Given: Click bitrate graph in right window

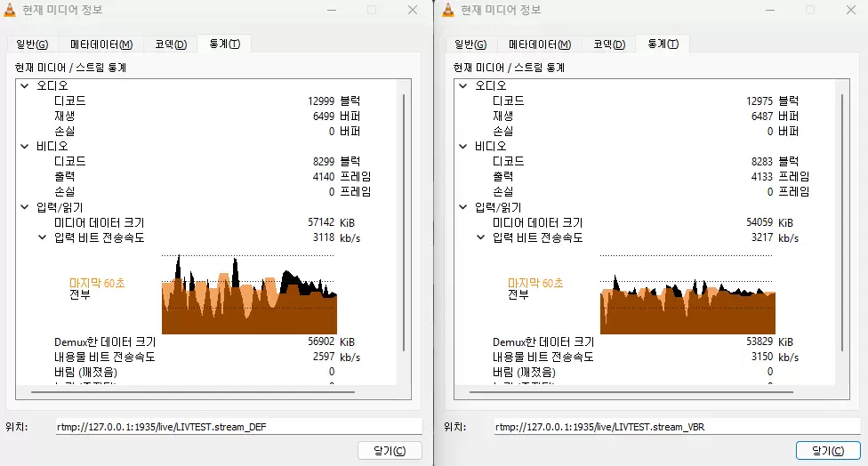Looking at the screenshot, I should click(687, 293).
